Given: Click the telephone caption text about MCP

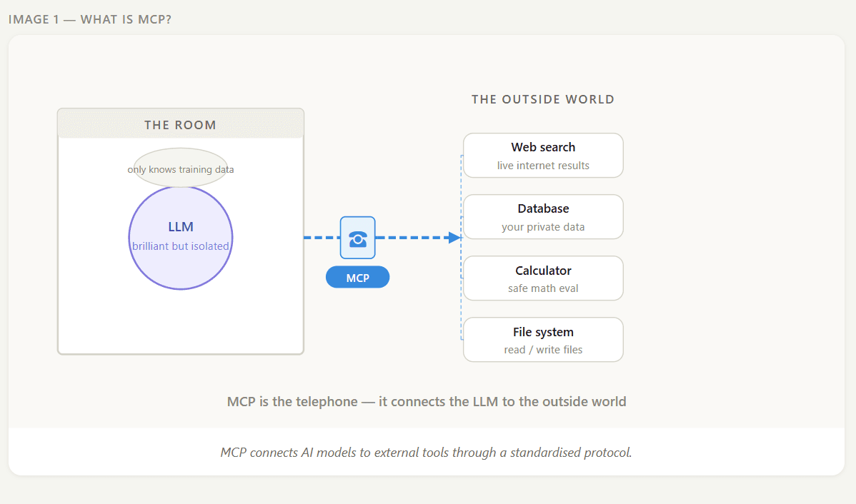Looking at the screenshot, I should pos(426,401).
